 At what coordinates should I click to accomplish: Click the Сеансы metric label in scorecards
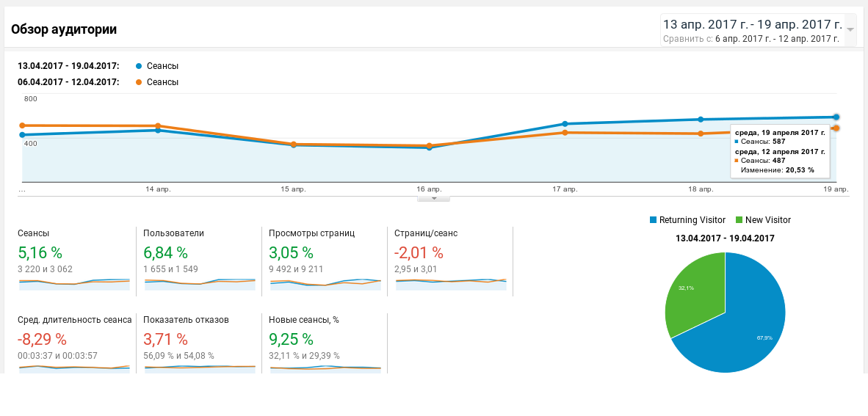33,233
